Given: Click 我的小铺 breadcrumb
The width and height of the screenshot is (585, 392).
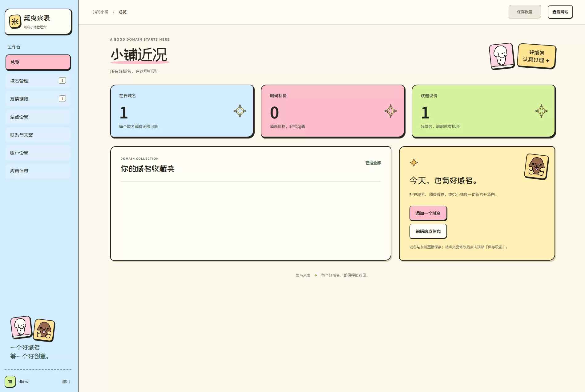Looking at the screenshot, I should click(100, 12).
